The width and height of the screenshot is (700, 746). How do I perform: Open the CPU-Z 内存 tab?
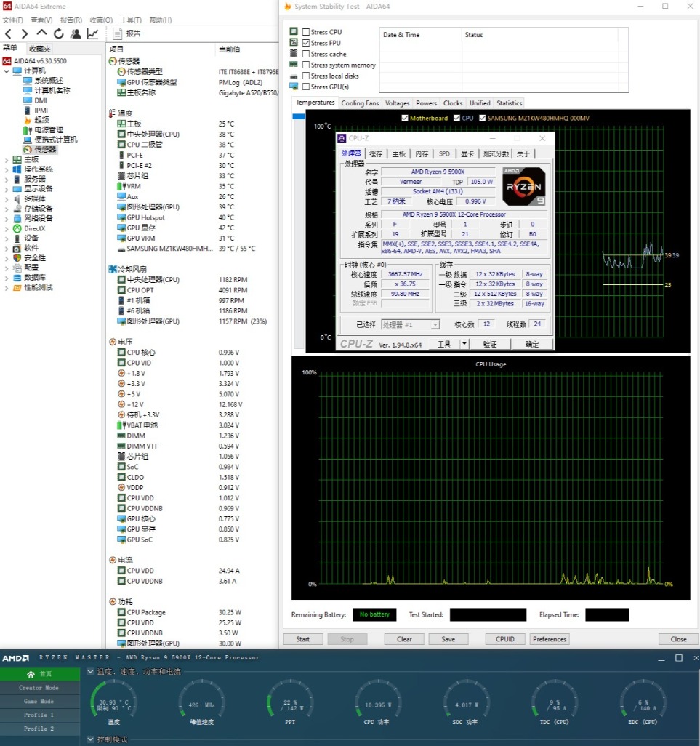pyautogui.click(x=422, y=153)
